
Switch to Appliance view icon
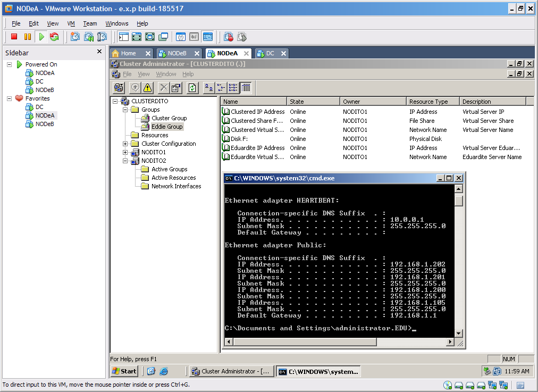[x=194, y=37]
